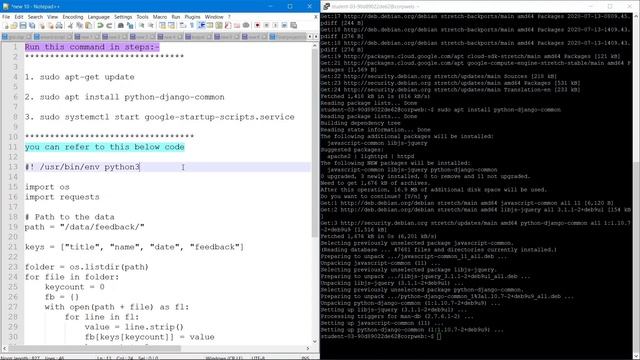The image size is (640, 360).
Task: Click the Copy toolbar icon
Action: [x=79, y=26]
